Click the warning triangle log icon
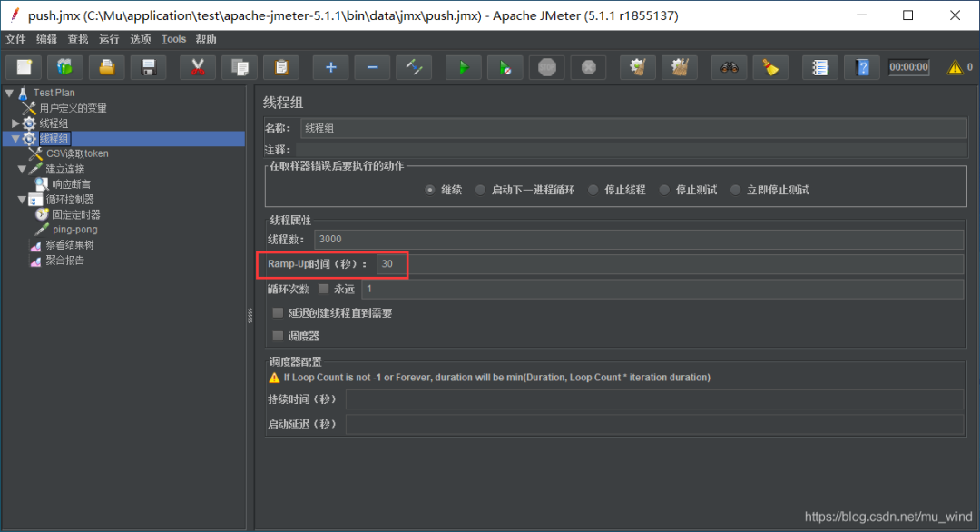The image size is (980, 532). 955,67
